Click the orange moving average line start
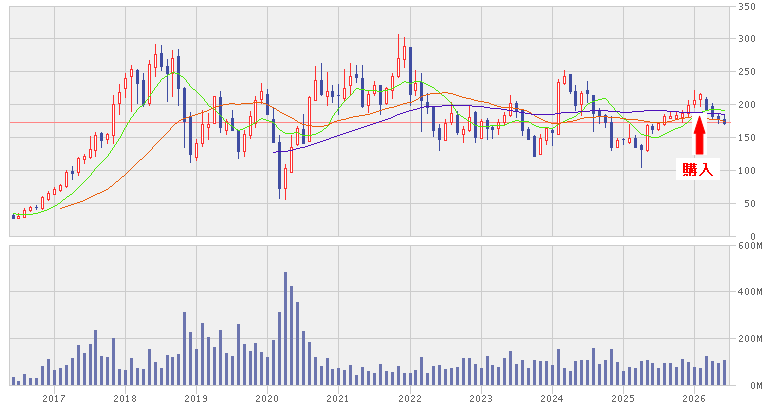Image resolution: width=767 pixels, height=404 pixels. [61, 208]
